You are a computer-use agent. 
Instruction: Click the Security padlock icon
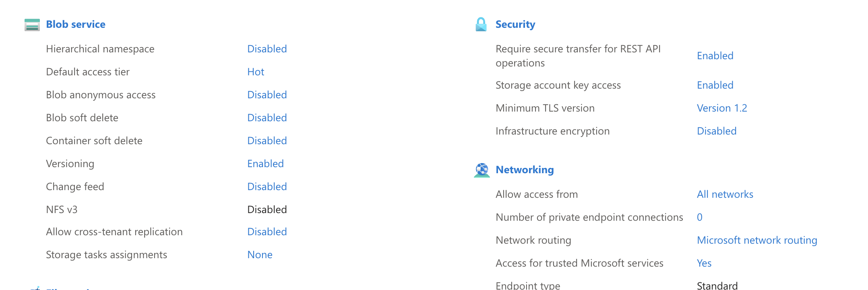click(x=481, y=24)
